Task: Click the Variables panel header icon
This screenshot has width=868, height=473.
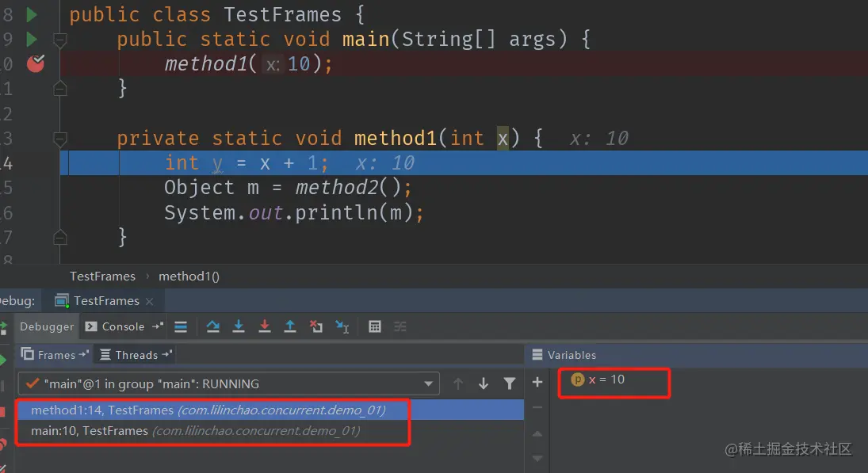Action: pos(537,355)
